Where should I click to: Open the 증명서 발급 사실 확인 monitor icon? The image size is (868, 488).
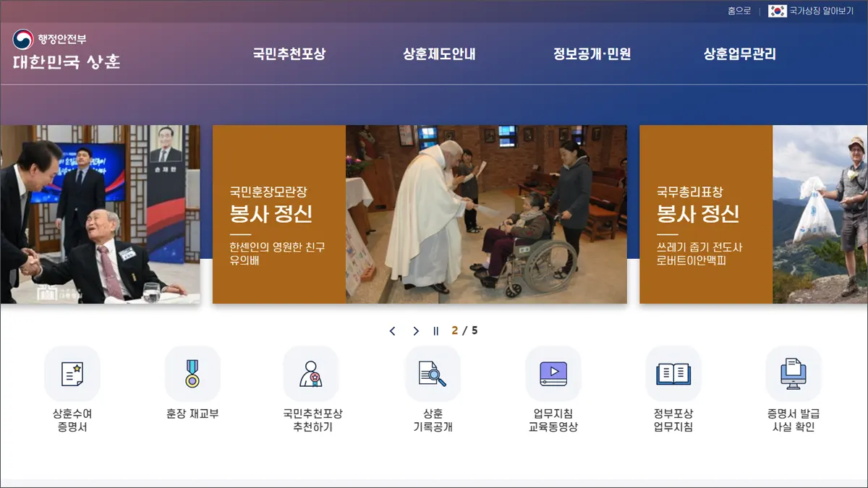(793, 374)
